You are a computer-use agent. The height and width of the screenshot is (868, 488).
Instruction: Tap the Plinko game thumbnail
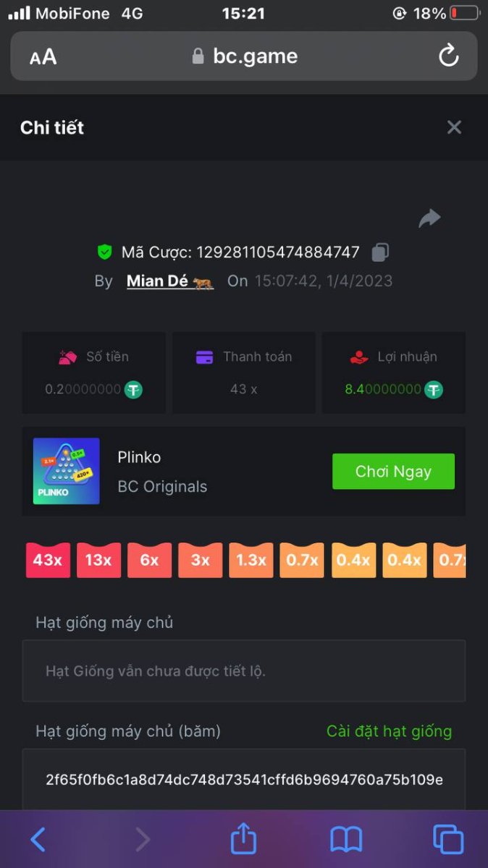(x=67, y=471)
